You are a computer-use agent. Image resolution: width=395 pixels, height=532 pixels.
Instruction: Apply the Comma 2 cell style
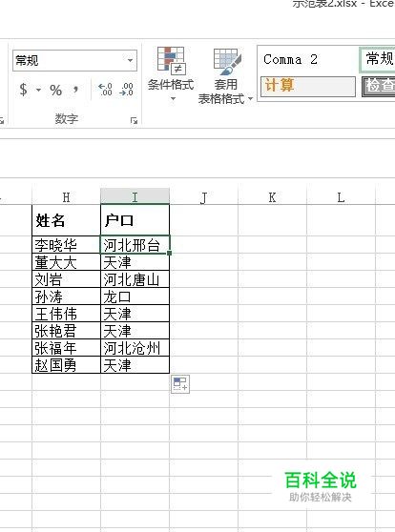[x=307, y=60]
